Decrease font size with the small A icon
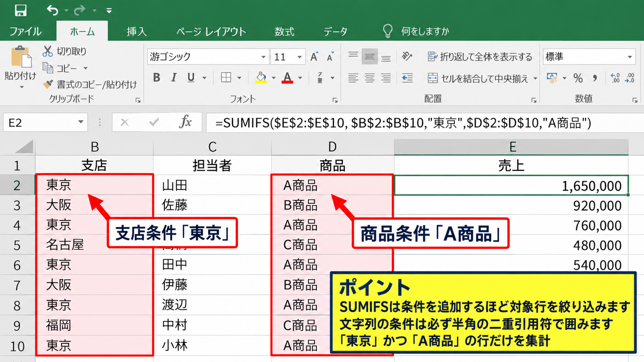Screen dimensions: 644x362 [x=330, y=57]
